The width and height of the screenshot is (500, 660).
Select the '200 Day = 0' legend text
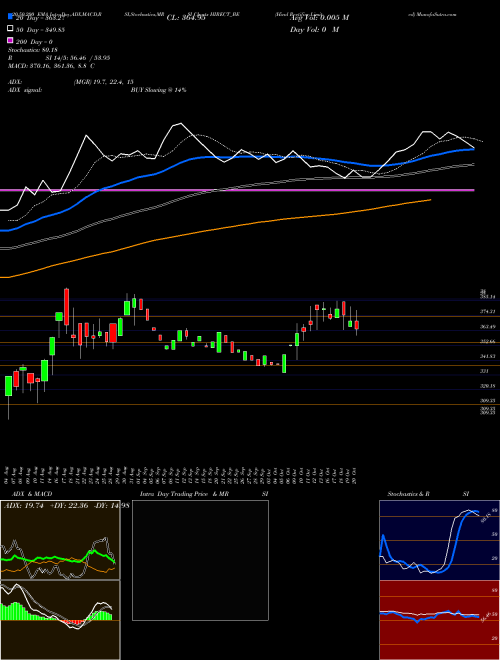[34, 42]
